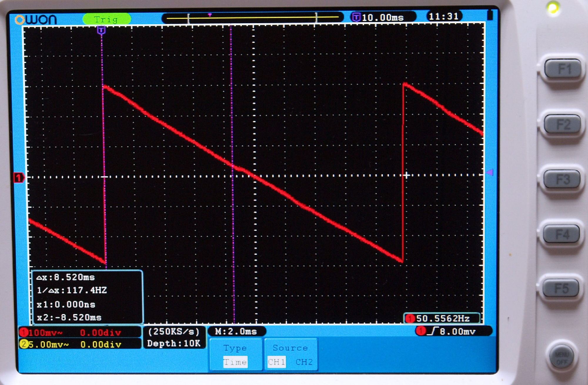Screen dimensions: 588x385
Task: Open the Source menu panel
Action: [290, 348]
